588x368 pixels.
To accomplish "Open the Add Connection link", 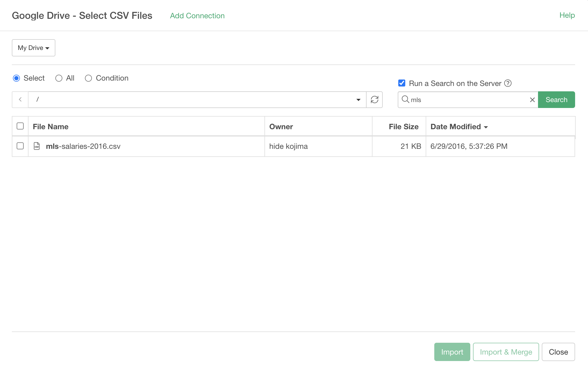I will [x=197, y=16].
